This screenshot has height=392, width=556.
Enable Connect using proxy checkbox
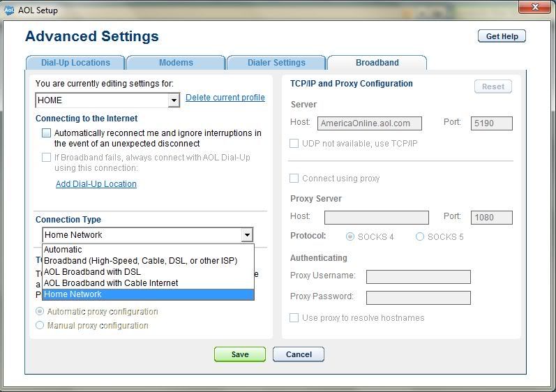[x=294, y=178]
